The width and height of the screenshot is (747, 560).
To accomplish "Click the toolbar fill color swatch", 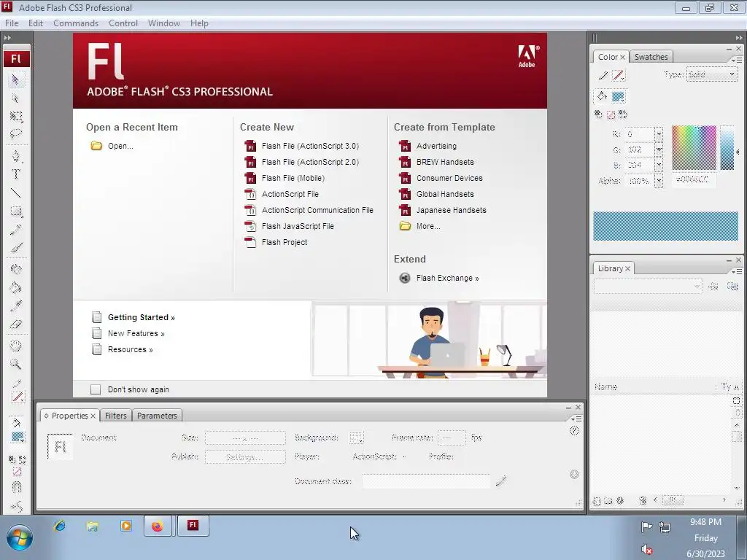I will (18, 437).
